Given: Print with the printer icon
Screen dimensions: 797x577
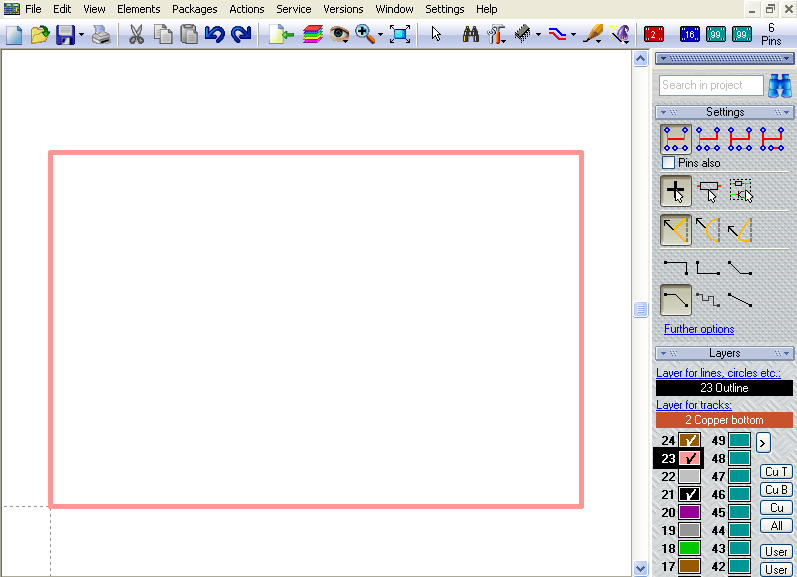Looking at the screenshot, I should (101, 35).
